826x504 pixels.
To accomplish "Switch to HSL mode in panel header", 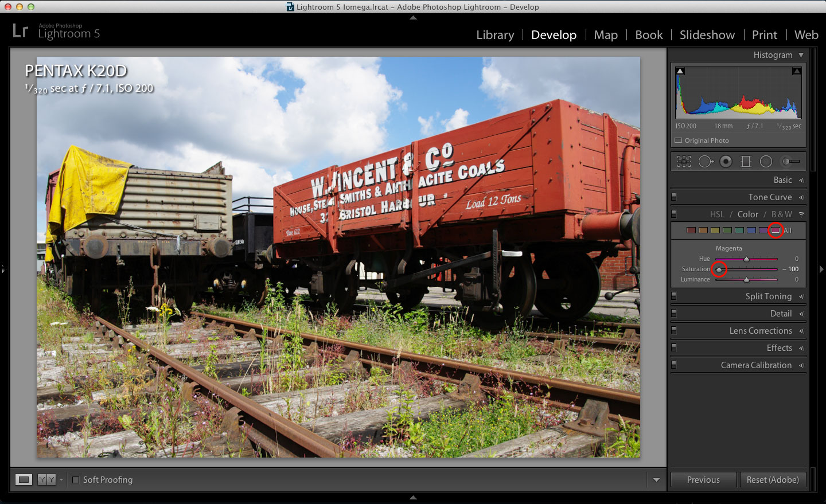I will click(x=717, y=214).
